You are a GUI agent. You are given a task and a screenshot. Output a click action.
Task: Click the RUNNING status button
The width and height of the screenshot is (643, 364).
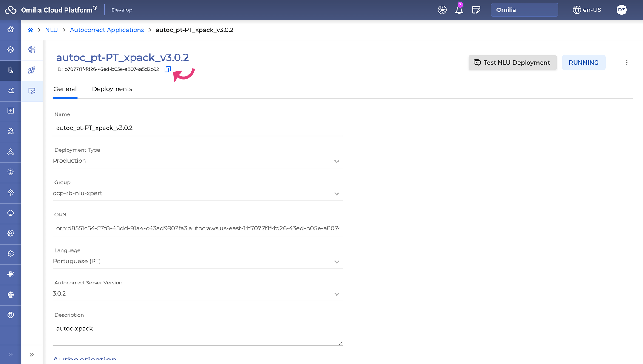pos(583,63)
